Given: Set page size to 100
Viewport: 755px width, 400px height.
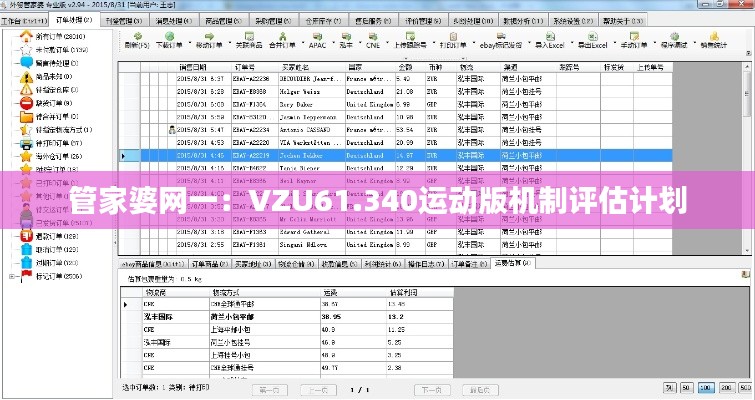Looking at the screenshot, I should click(x=706, y=387).
